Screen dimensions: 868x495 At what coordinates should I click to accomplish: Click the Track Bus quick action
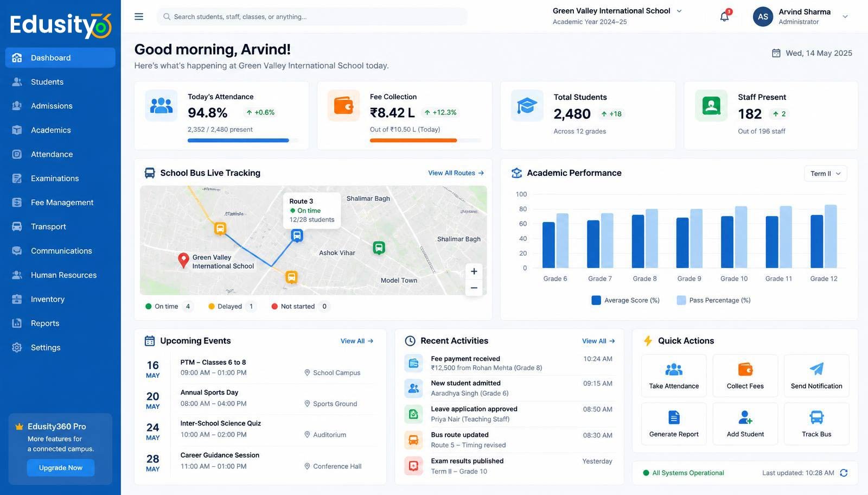click(816, 424)
